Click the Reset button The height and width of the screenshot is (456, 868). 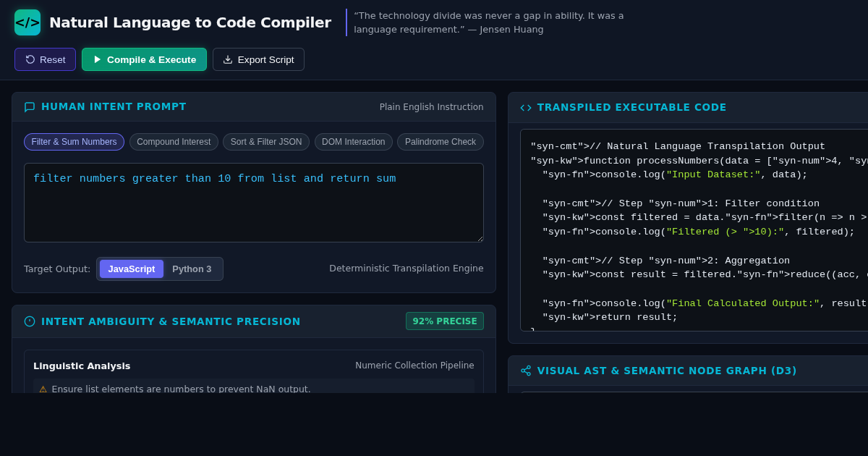coord(45,59)
